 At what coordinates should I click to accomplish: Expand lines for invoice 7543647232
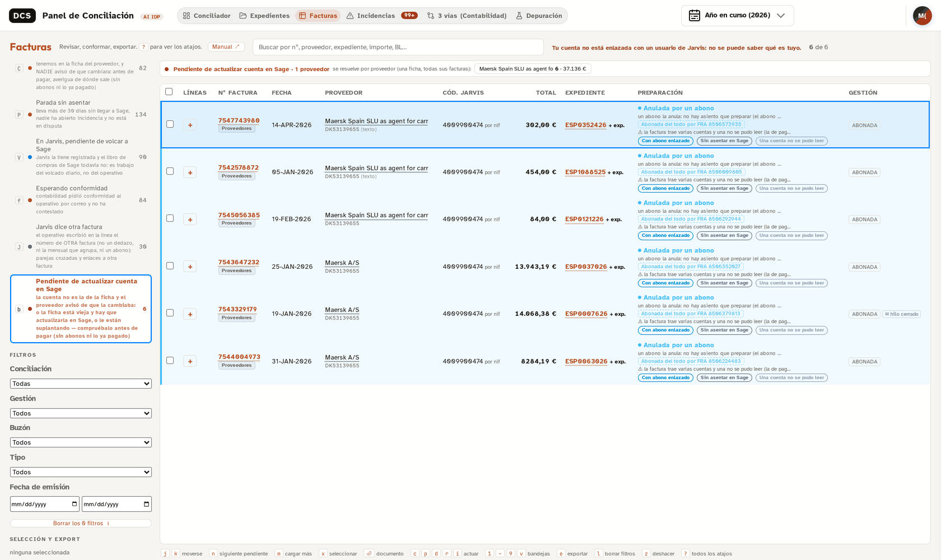point(190,267)
